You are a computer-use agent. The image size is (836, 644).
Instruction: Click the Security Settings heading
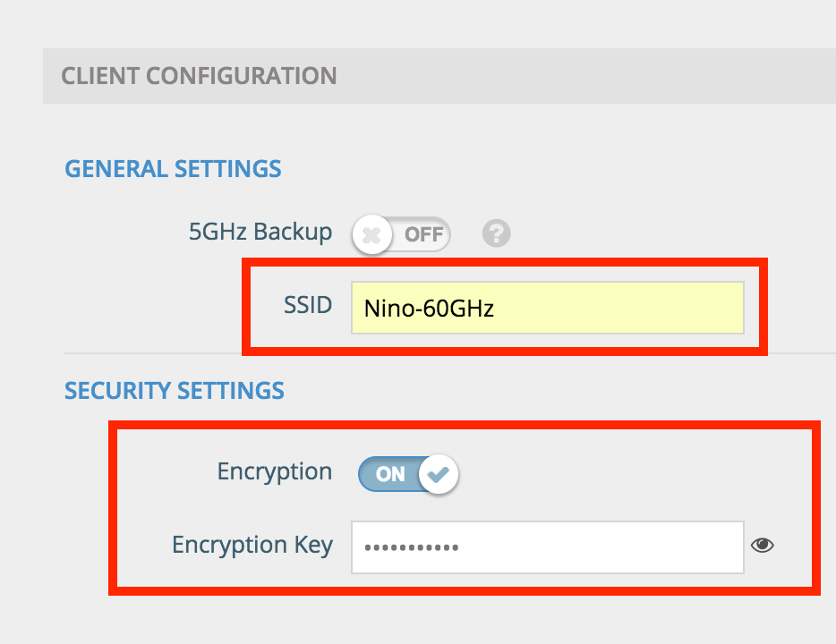(x=175, y=391)
